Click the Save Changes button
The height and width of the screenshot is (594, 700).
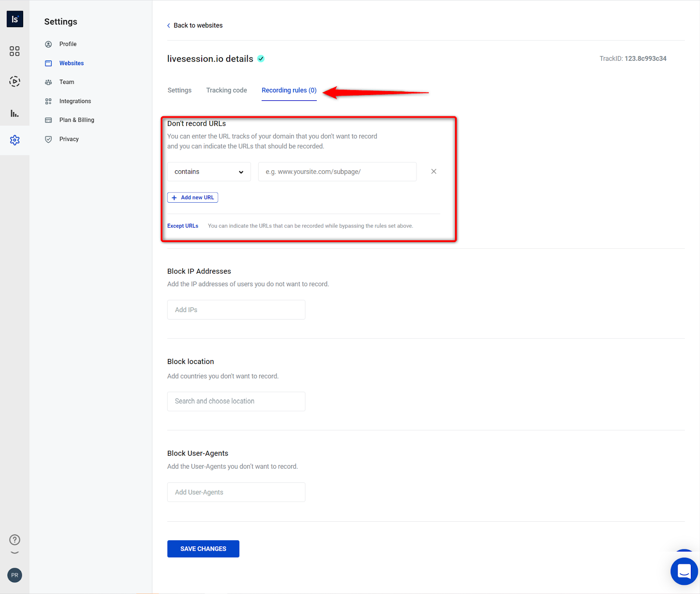(x=203, y=548)
